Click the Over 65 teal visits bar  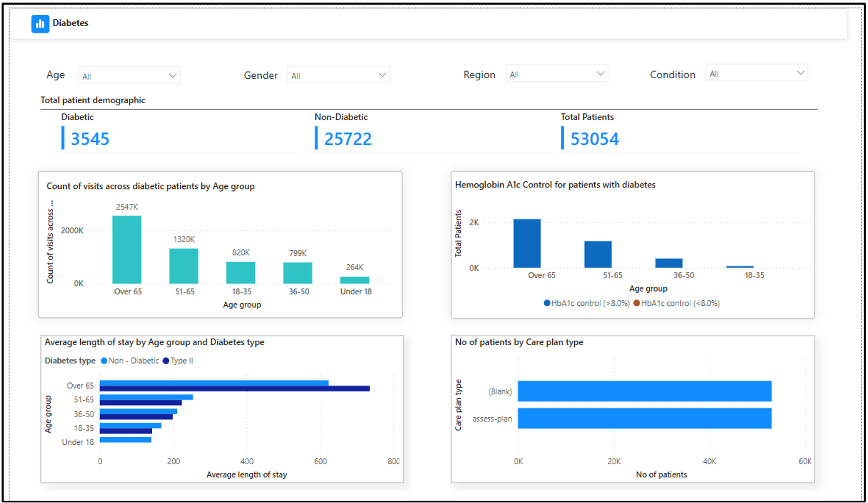click(x=127, y=250)
